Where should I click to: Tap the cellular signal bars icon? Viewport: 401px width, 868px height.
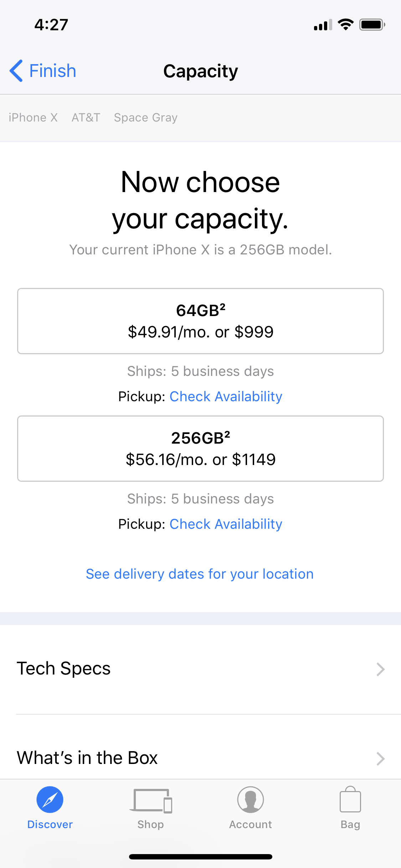point(323,25)
